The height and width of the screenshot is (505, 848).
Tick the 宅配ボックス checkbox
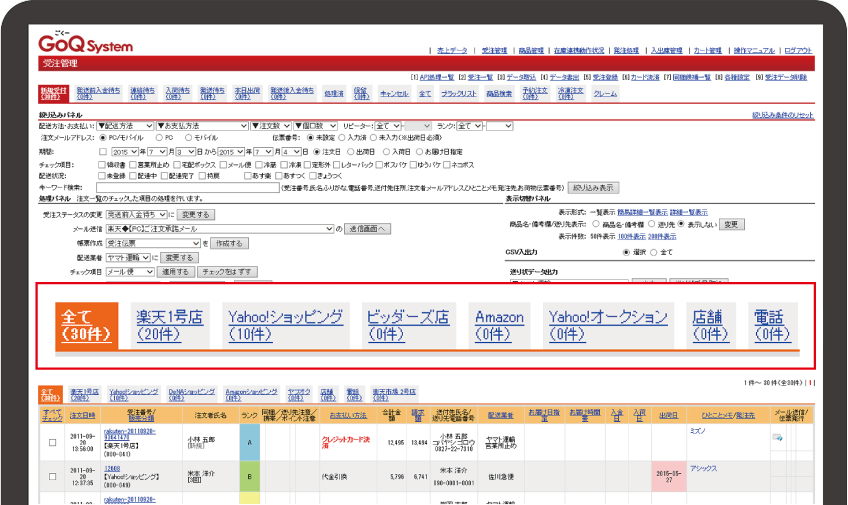(x=177, y=165)
